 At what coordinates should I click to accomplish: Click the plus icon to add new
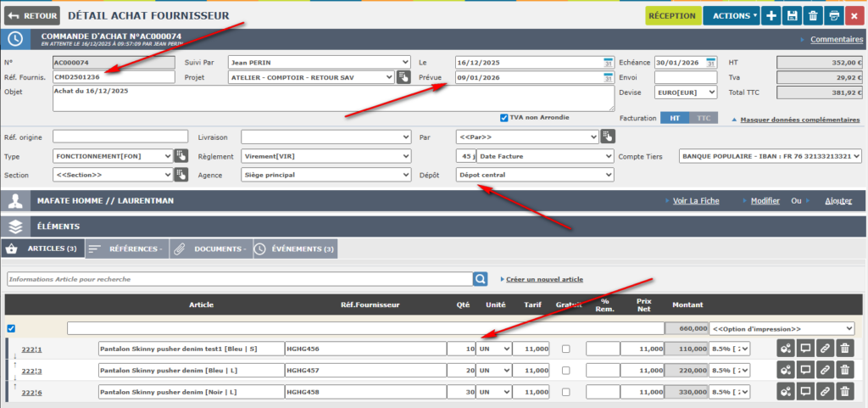click(x=771, y=15)
